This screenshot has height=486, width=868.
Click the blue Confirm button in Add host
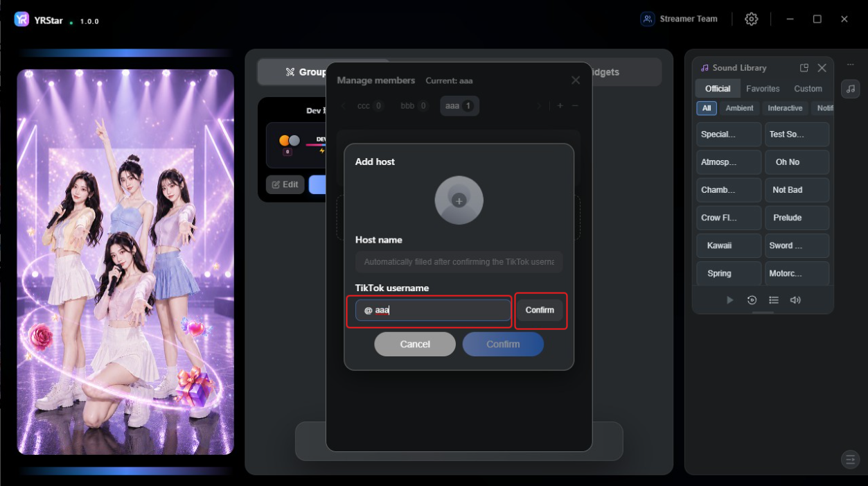503,344
